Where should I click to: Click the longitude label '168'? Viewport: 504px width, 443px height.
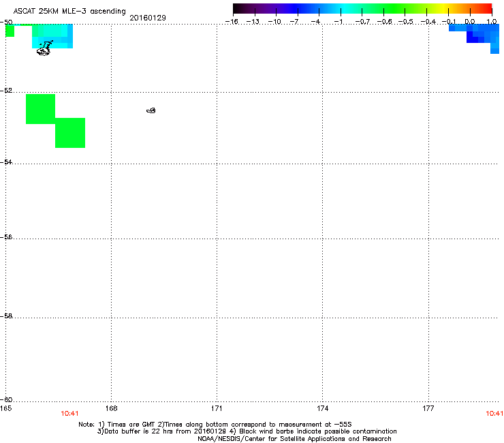tap(111, 408)
